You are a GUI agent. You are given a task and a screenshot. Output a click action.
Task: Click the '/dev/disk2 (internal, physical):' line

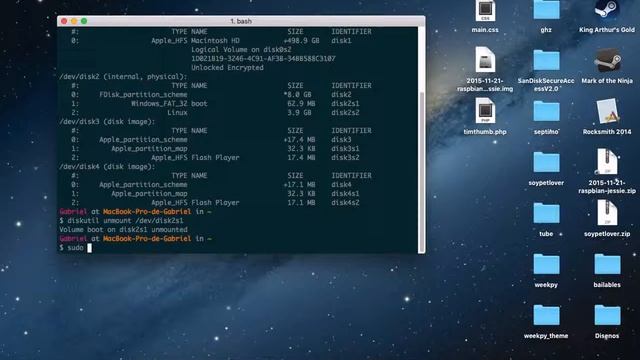[x=123, y=77]
